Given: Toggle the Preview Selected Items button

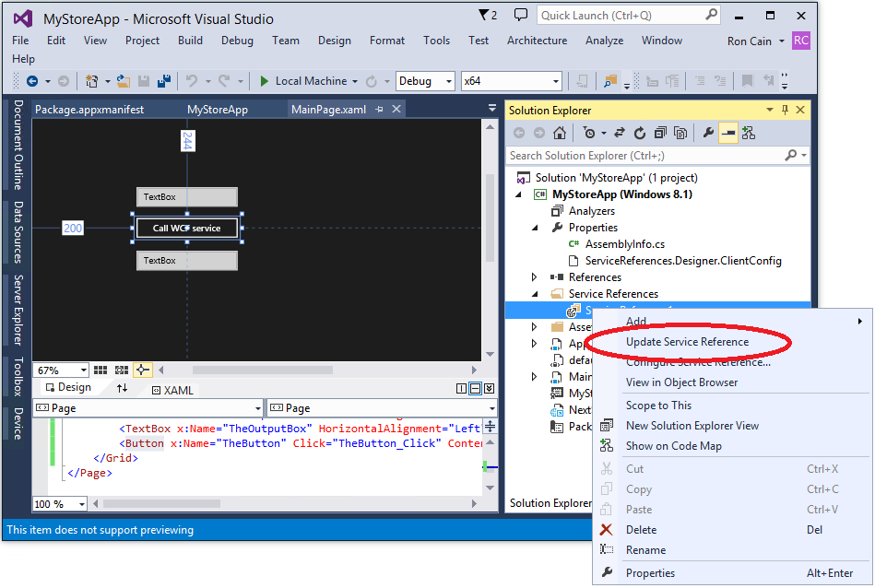Looking at the screenshot, I should coord(727,134).
